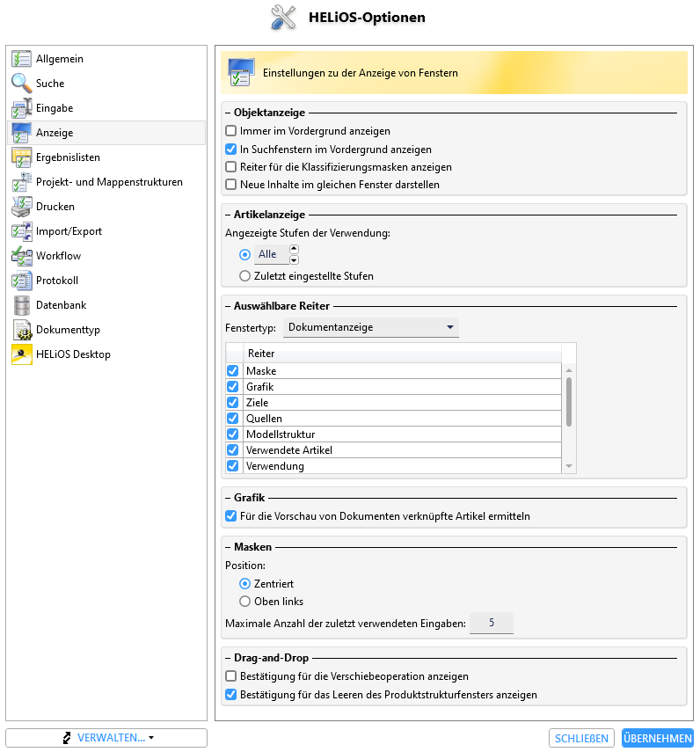Viewport: 700px width, 752px height.
Task: Click the Reiter list scrollbar thumb
Action: coord(569,402)
